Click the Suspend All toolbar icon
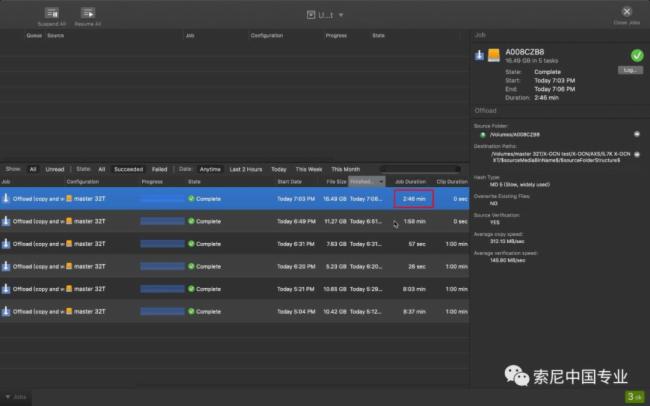This screenshot has height=406, width=650. (51, 11)
